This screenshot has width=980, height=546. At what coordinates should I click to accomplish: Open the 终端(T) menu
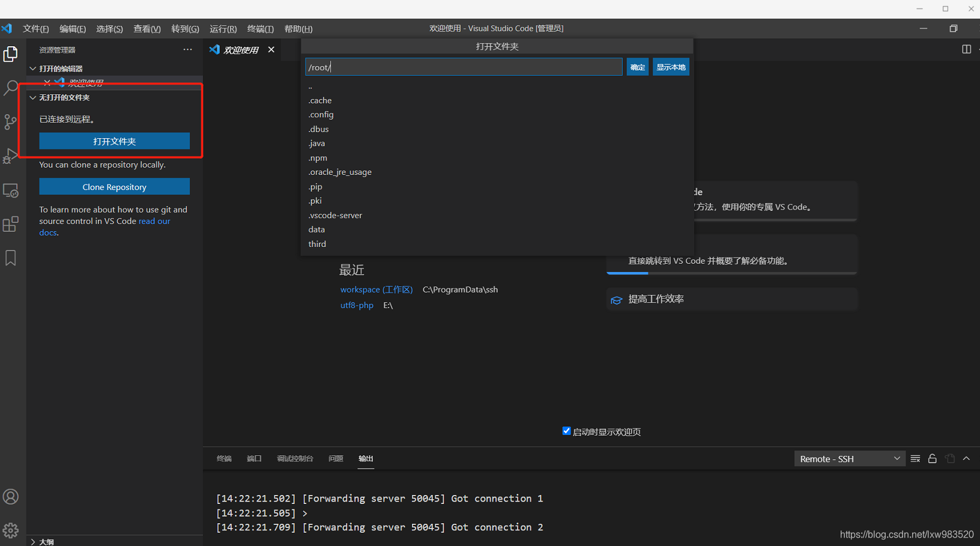(x=261, y=29)
